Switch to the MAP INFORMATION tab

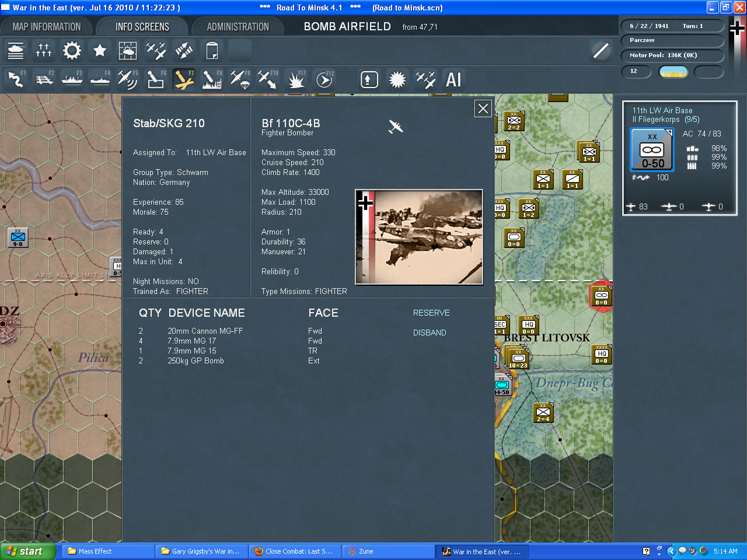pos(47,27)
